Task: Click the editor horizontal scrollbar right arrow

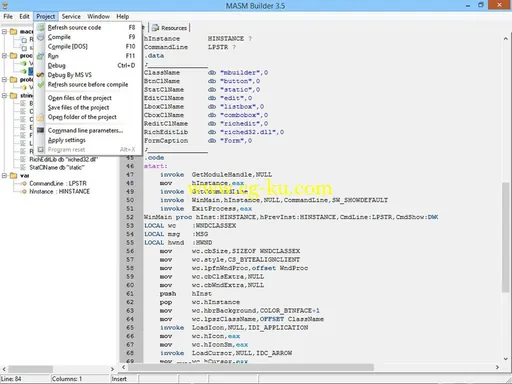Action: click(497, 367)
